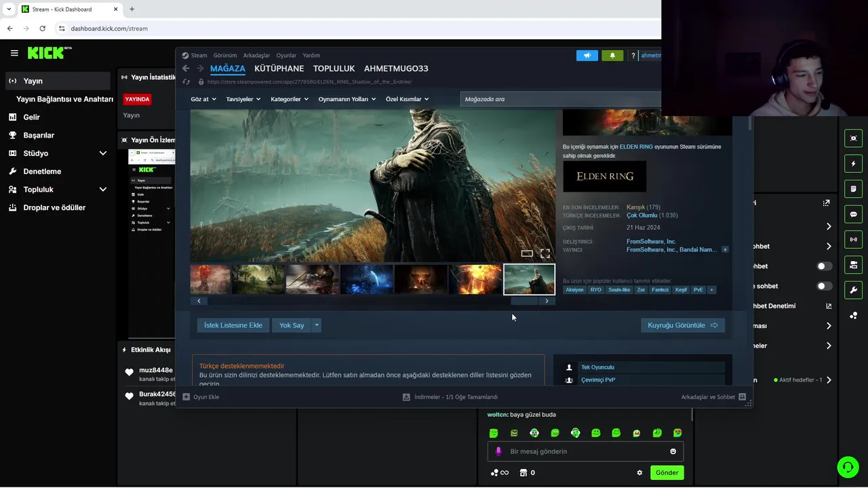Switch to the TOPLULUK tab
868x488 pixels.
tap(334, 68)
